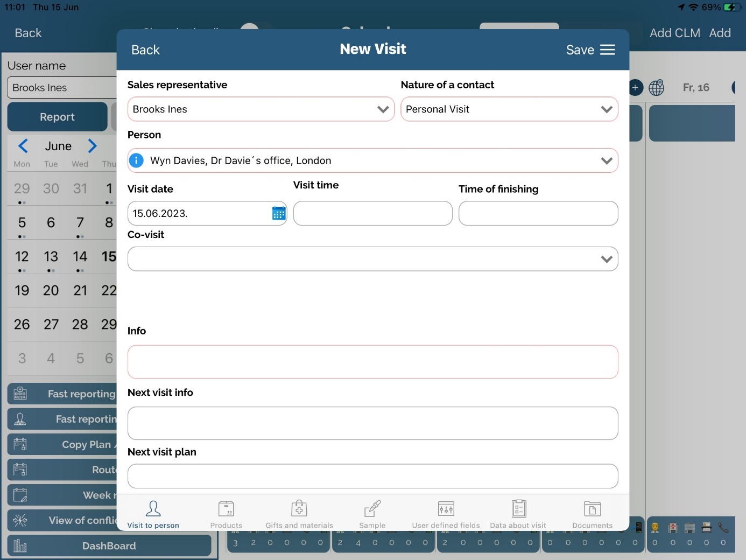Open the User defined fields tab
This screenshot has width=746, height=560.
pyautogui.click(x=446, y=514)
